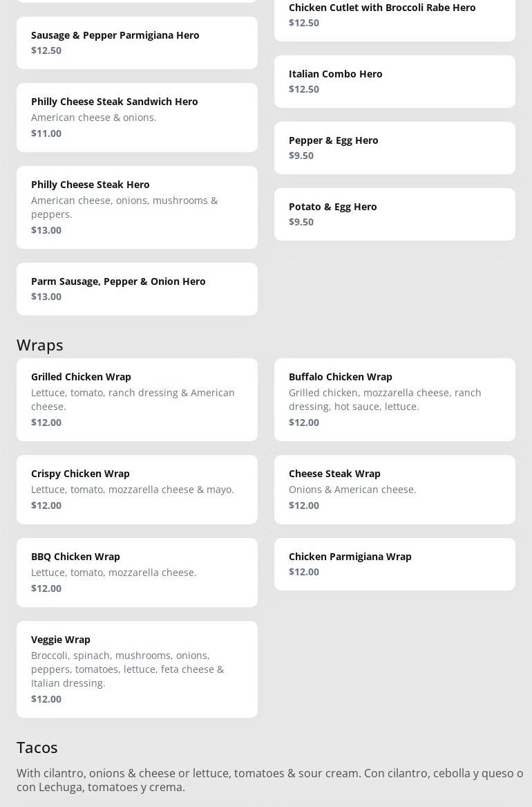This screenshot has width=532, height=807.
Task: Select the Grilled Chicken Wrap
Action: click(x=137, y=399)
